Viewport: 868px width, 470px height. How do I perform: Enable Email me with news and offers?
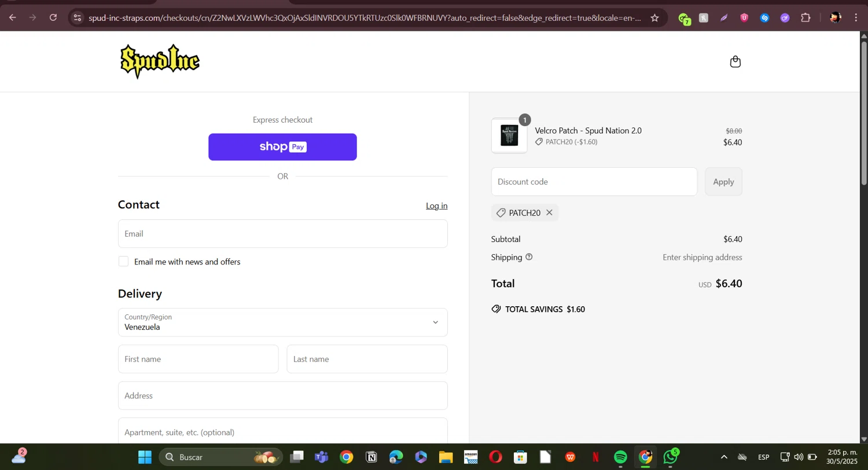(123, 262)
